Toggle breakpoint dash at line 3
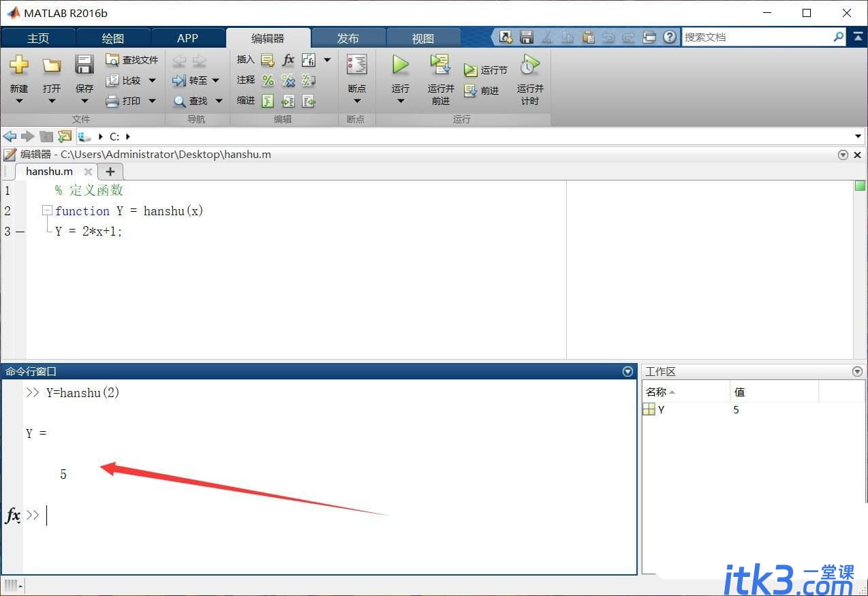This screenshot has width=868, height=596. click(x=20, y=232)
